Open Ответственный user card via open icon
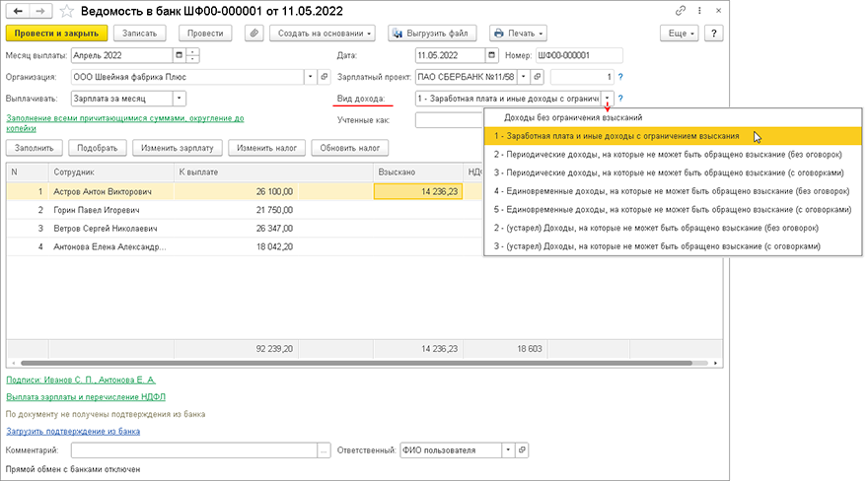Image resolution: width=868 pixels, height=481 pixels. click(x=522, y=450)
